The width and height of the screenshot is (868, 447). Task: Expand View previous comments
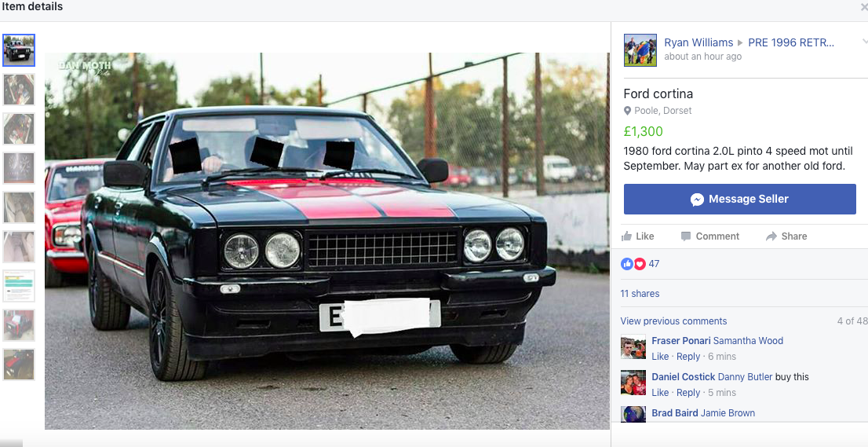(x=673, y=321)
